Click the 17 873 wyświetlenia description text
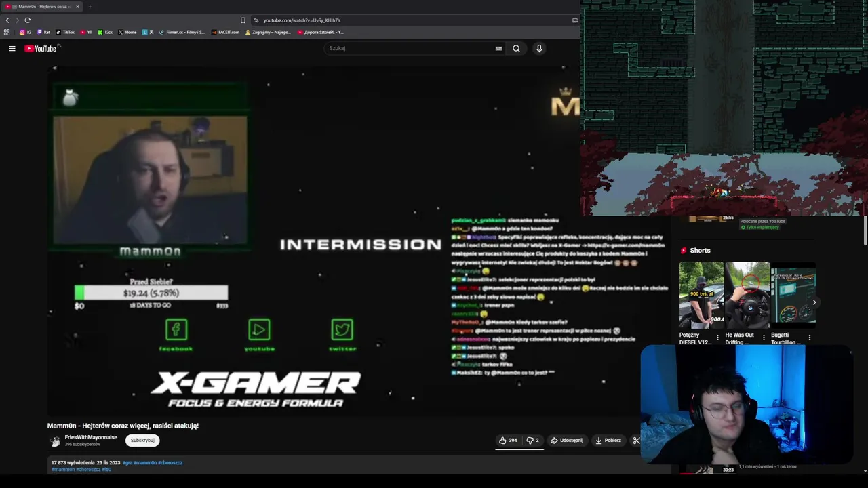This screenshot has width=868, height=488. coord(73,463)
